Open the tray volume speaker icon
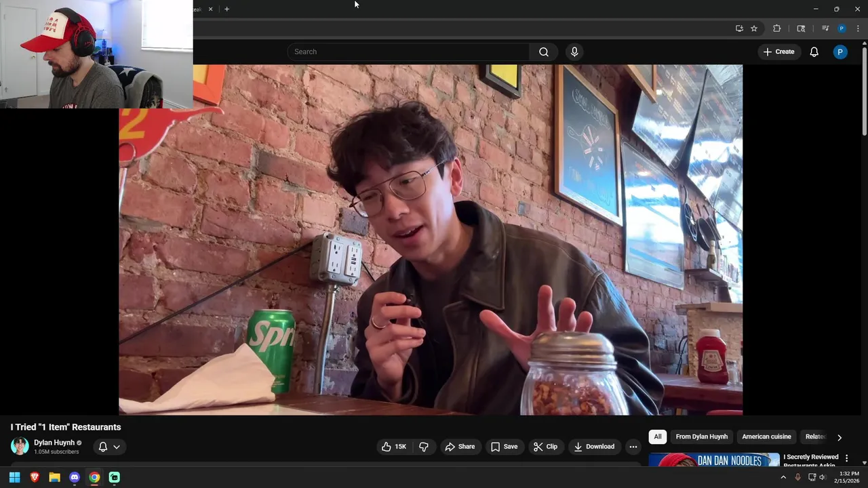This screenshot has width=868, height=488. coord(822,477)
